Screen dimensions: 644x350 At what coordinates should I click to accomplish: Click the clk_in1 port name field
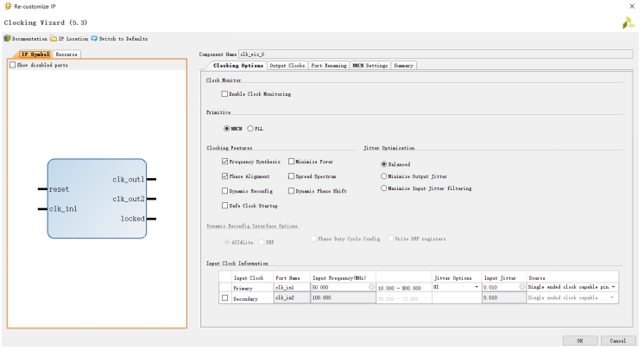(x=292, y=287)
